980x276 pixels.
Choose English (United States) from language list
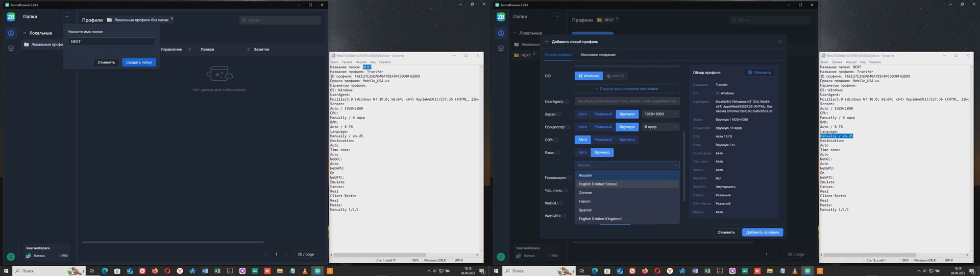coord(627,184)
